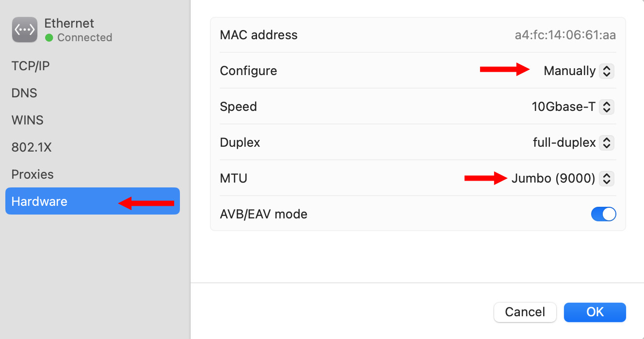Confirm settings with the OK button

595,312
